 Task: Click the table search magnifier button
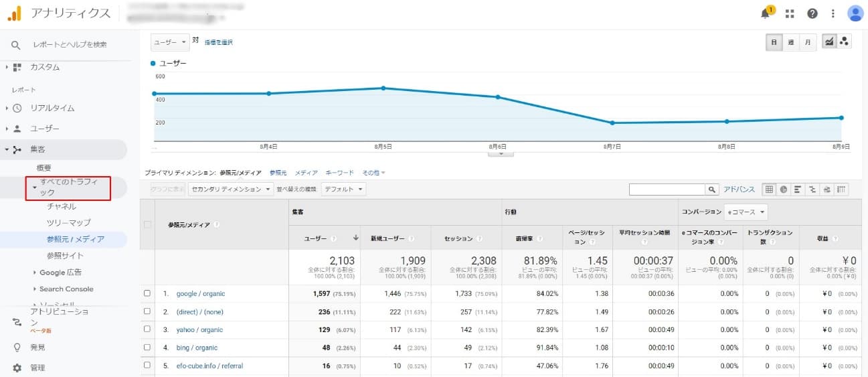pos(713,190)
